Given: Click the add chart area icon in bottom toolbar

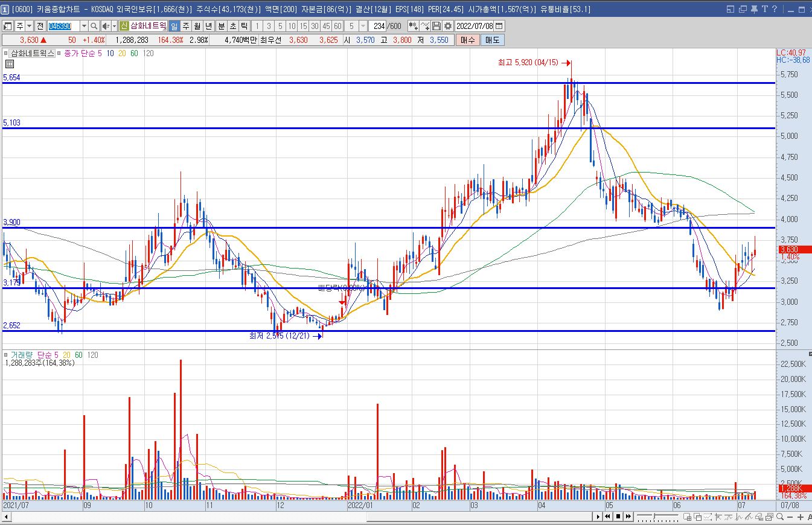Looking at the screenshot, I should click(x=687, y=517).
